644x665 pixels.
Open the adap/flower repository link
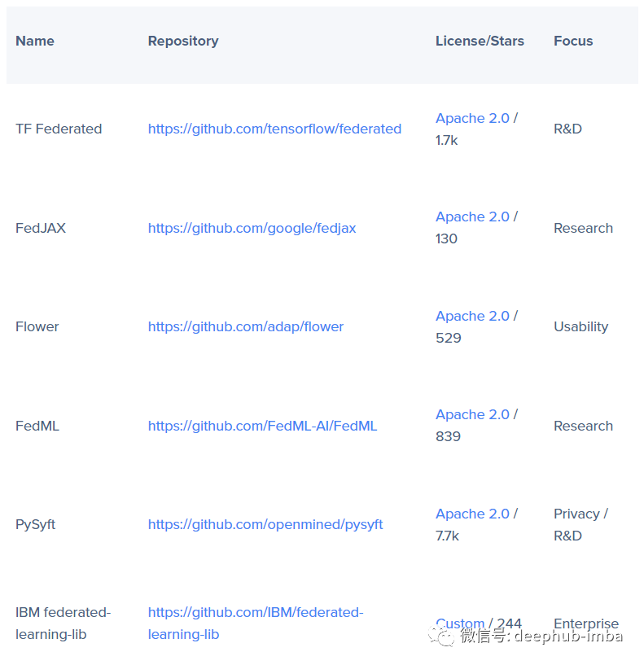coord(245,326)
